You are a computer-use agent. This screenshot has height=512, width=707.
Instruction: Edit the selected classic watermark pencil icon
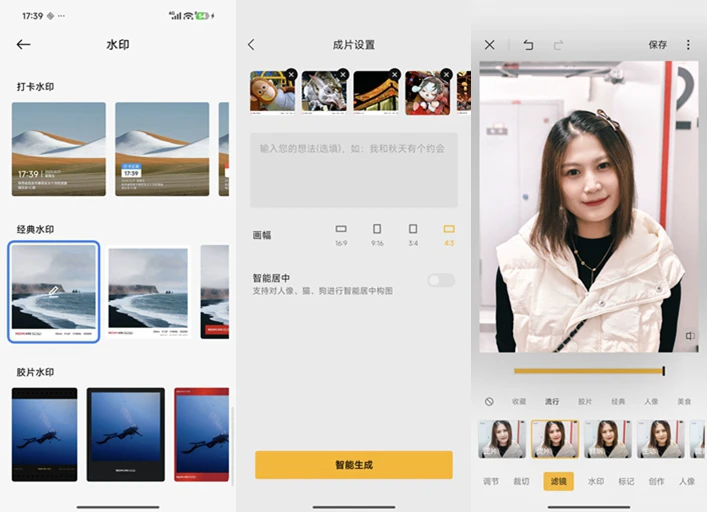pyautogui.click(x=54, y=290)
